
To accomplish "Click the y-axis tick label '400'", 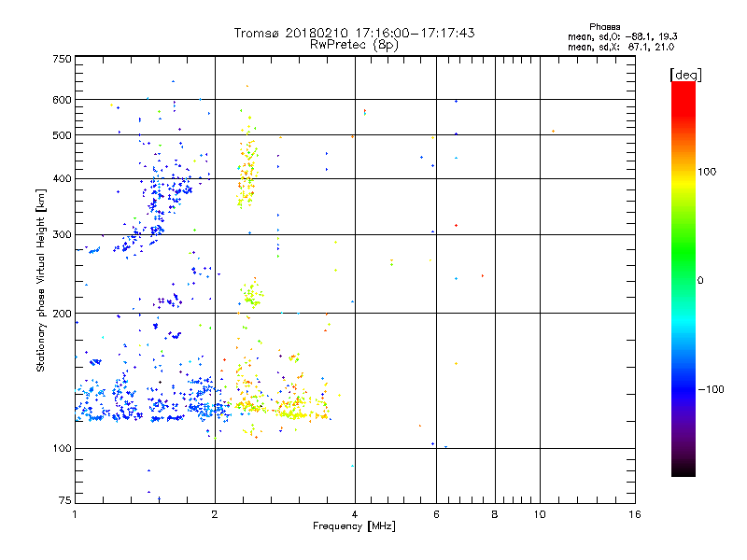I will (x=62, y=178).
